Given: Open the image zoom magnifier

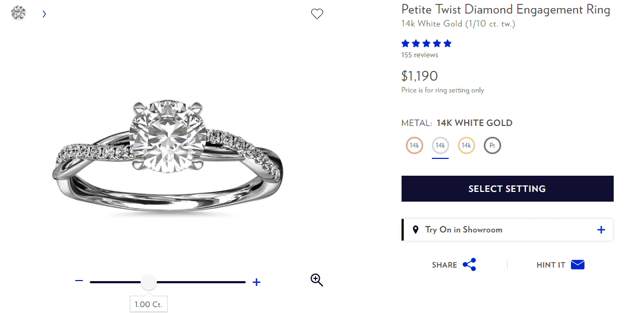Looking at the screenshot, I should pos(317,280).
